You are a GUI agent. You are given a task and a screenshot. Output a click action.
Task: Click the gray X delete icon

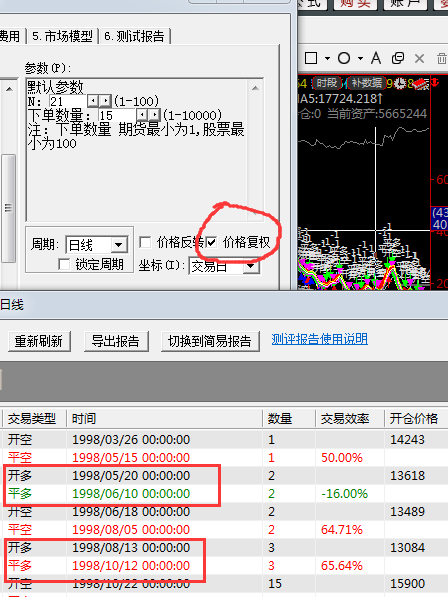click(419, 59)
